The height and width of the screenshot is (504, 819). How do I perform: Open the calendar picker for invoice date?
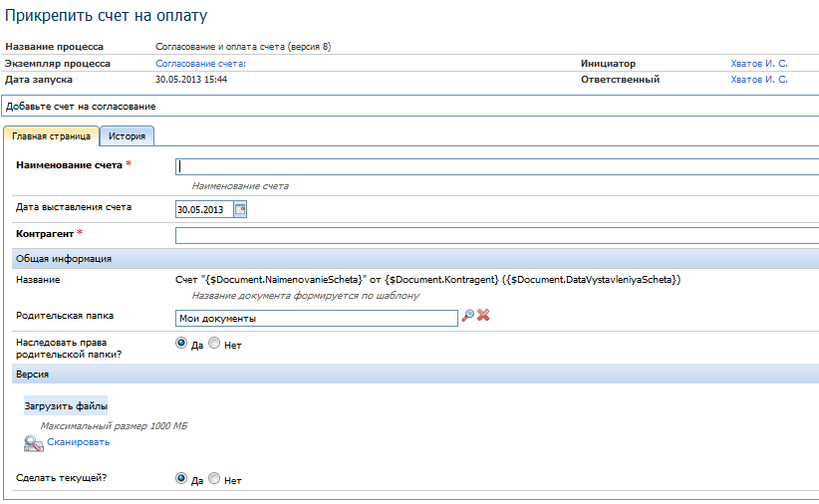click(x=240, y=209)
